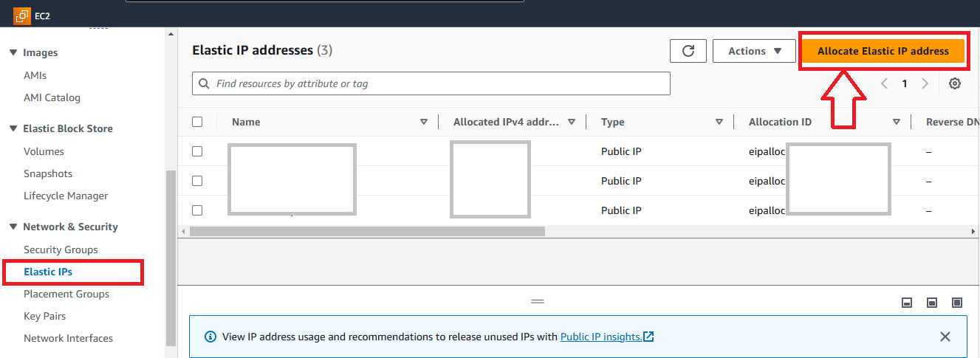This screenshot has height=358, width=980.
Task: Go to previous page of results
Action: tap(884, 83)
